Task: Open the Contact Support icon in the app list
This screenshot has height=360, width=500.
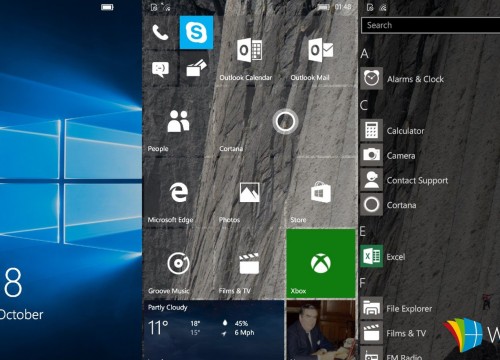Action: pyautogui.click(x=371, y=180)
